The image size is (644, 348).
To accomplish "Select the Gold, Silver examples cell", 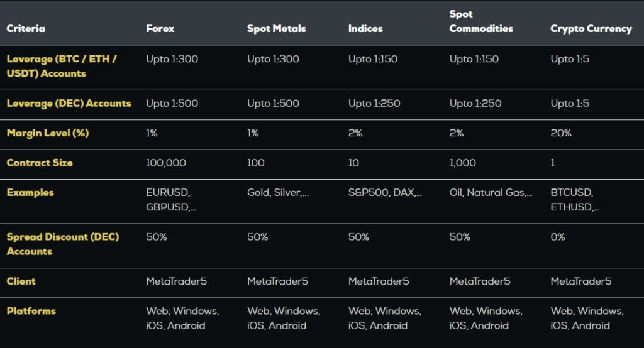I will 277,192.
